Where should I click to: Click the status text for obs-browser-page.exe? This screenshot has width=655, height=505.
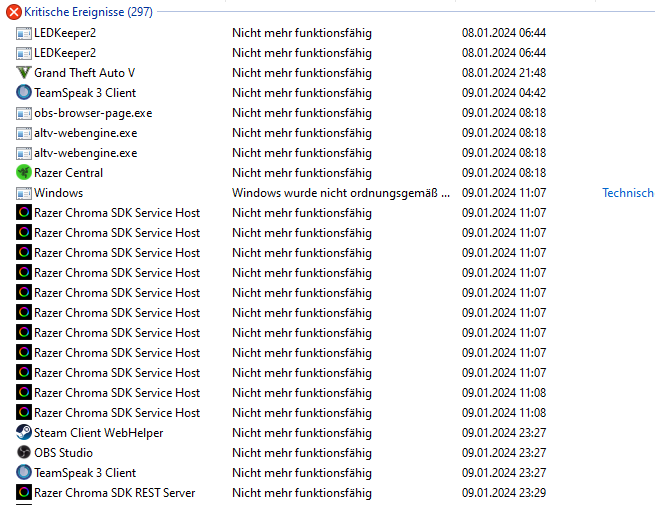pyautogui.click(x=302, y=113)
